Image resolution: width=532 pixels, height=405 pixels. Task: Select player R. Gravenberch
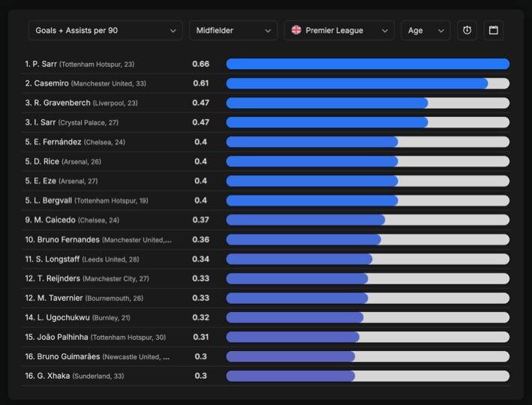click(x=82, y=103)
